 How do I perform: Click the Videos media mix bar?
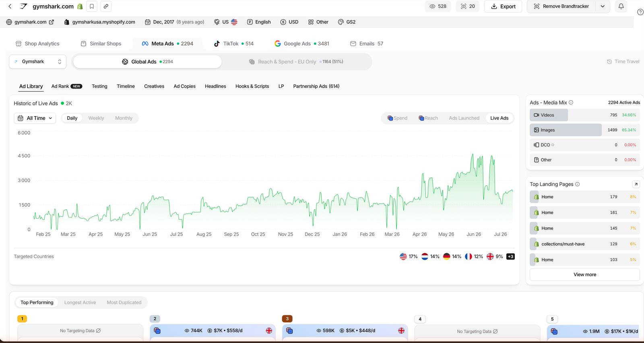[x=585, y=115]
